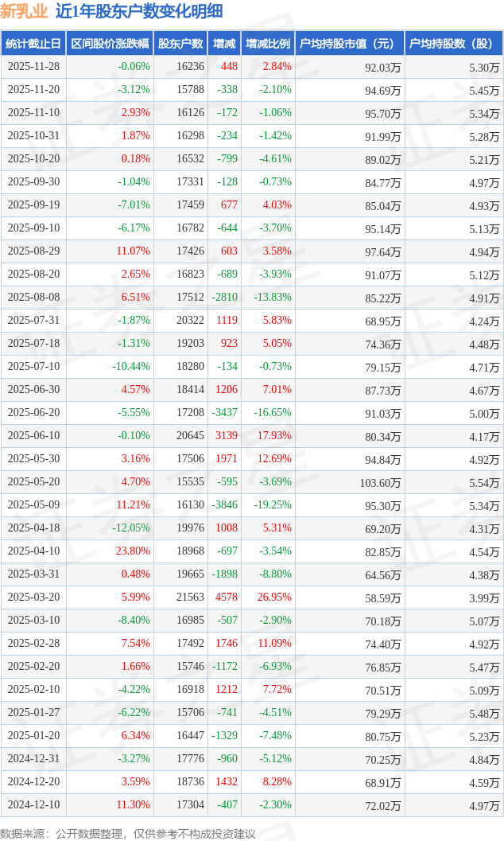The height and width of the screenshot is (841, 504).
Task: Click the 23.80% price change cell
Action: click(133, 551)
